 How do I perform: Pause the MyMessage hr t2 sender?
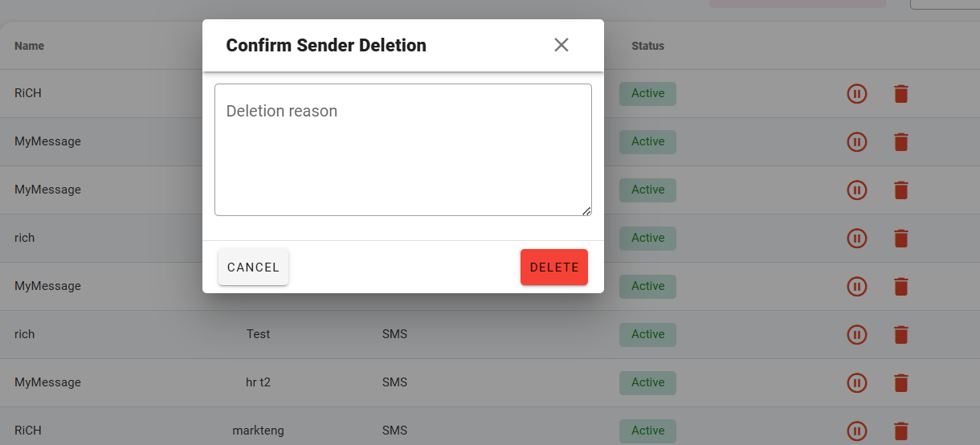pyautogui.click(x=857, y=383)
